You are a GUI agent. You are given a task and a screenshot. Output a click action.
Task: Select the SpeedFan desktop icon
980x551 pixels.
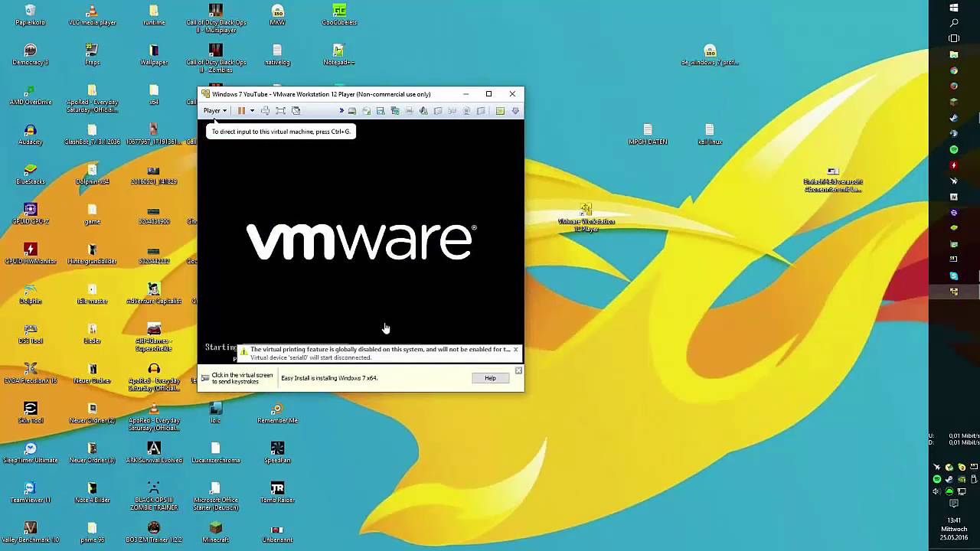point(277,452)
